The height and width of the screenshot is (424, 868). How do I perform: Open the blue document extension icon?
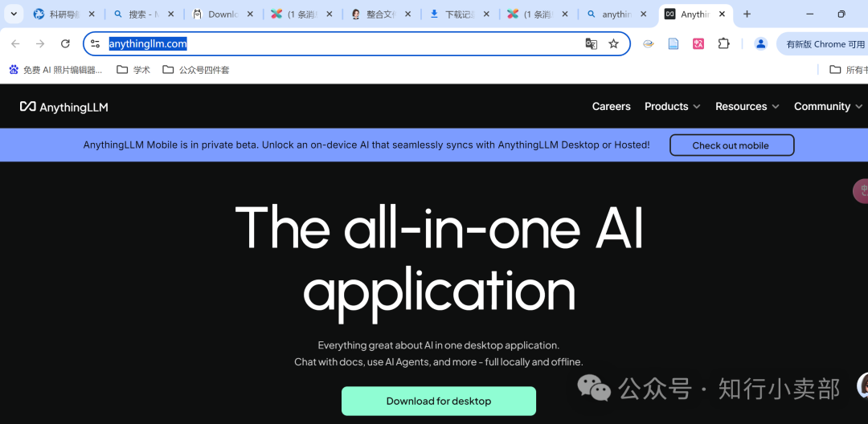coord(674,43)
